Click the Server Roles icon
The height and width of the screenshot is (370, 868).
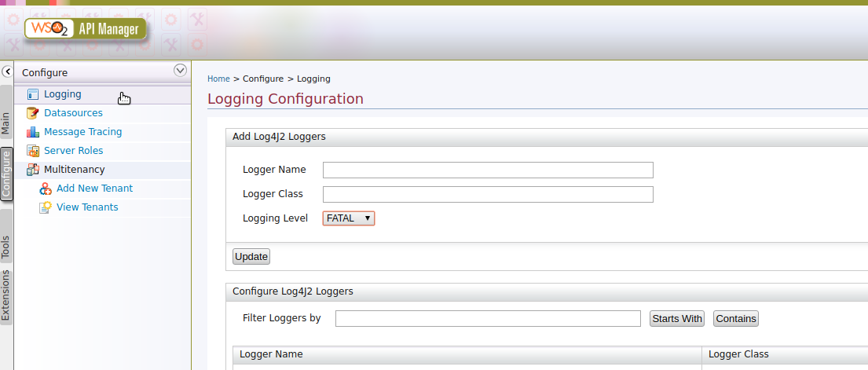tap(33, 151)
